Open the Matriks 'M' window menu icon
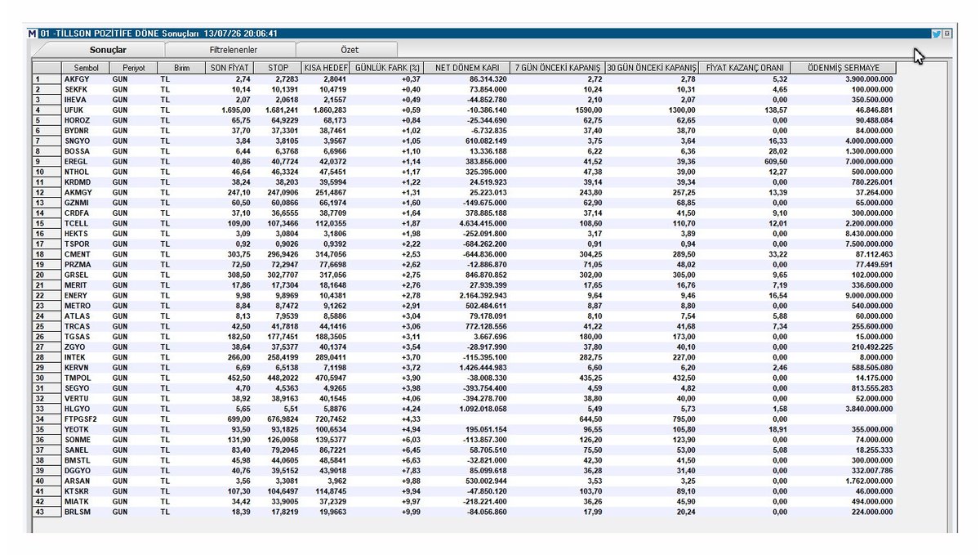The width and height of the screenshot is (980, 555). pyautogui.click(x=32, y=34)
